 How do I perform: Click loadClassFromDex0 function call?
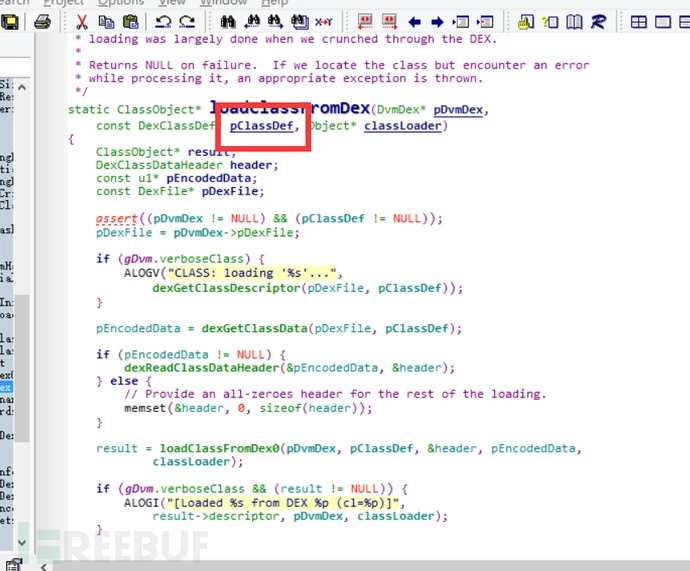(220, 449)
